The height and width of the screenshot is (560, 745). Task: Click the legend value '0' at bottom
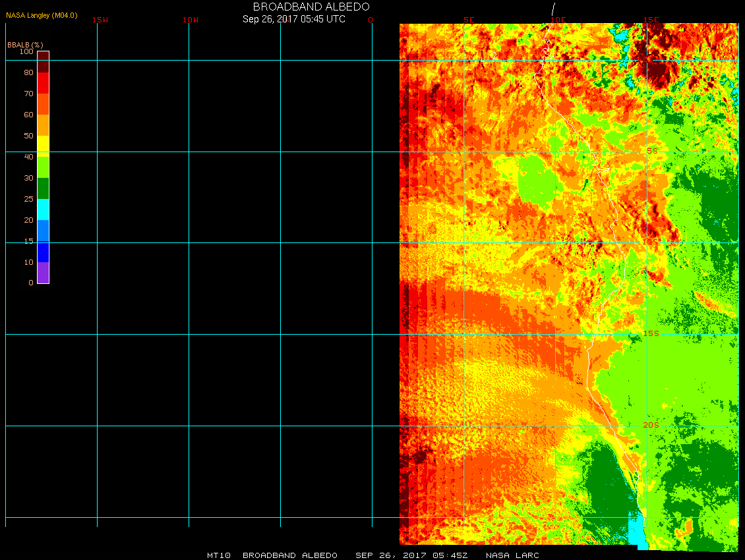click(x=31, y=283)
